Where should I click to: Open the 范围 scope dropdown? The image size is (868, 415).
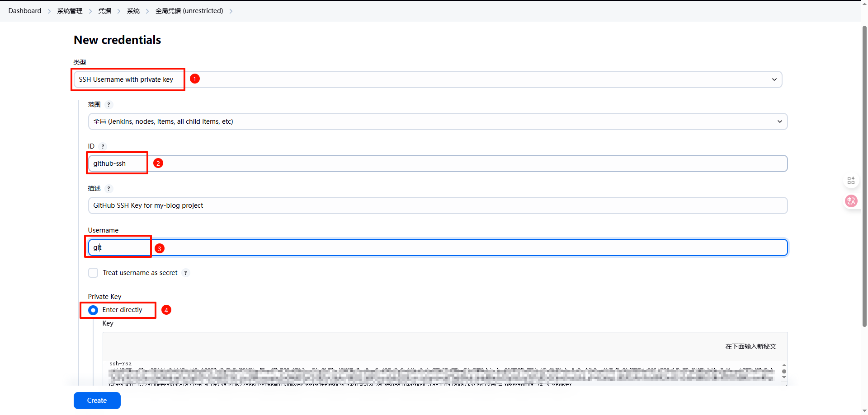(x=437, y=121)
